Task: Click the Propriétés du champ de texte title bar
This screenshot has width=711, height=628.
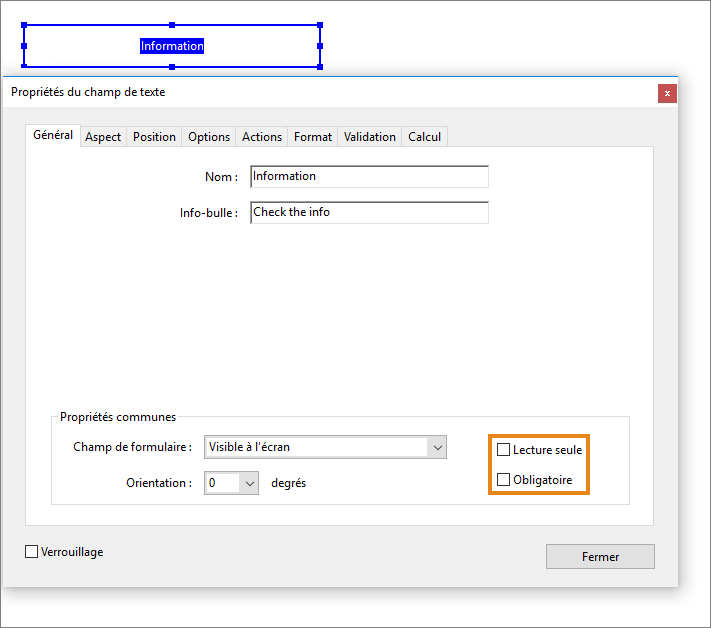Action: (x=300, y=92)
